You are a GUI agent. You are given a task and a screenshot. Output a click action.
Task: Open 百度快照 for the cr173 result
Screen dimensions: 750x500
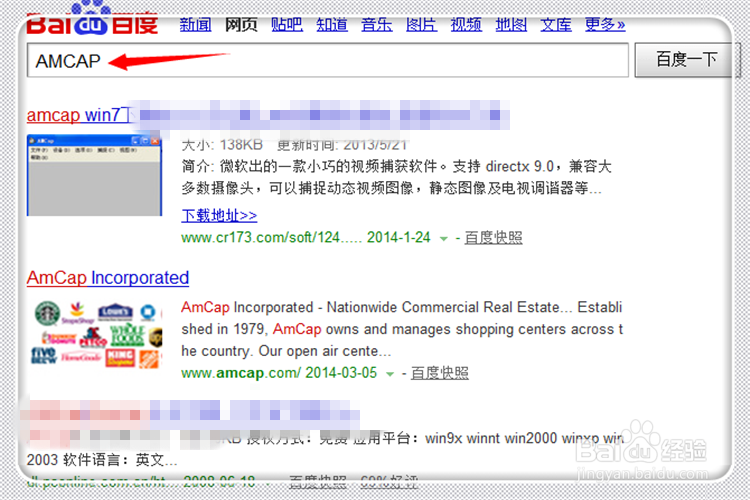(493, 237)
